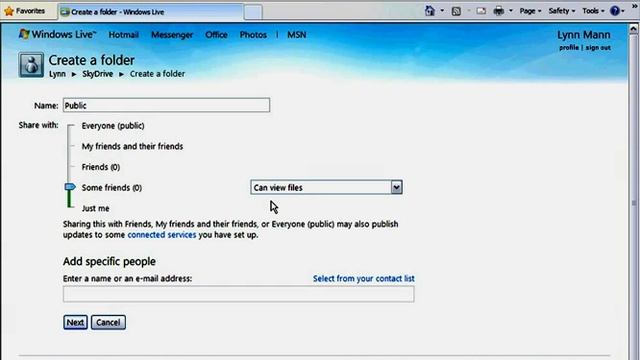Click the SkyDrive breadcrumb link
The height and width of the screenshot is (360, 640).
point(98,74)
